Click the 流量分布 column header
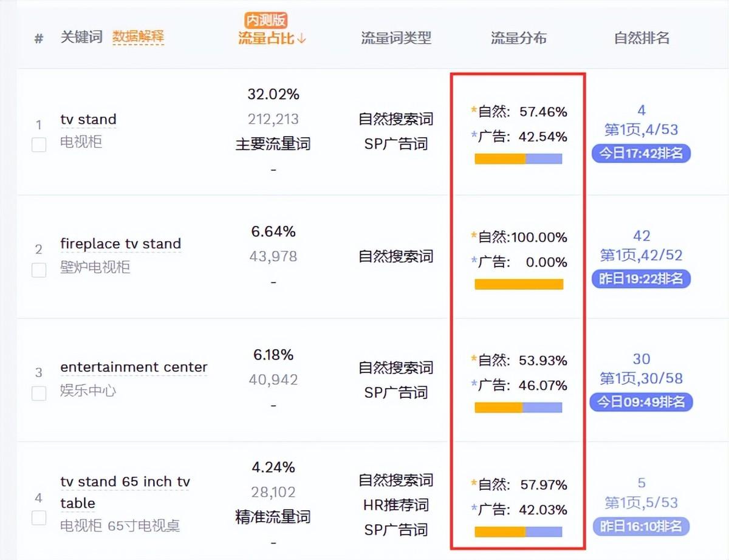The height and width of the screenshot is (560, 729). [x=518, y=38]
